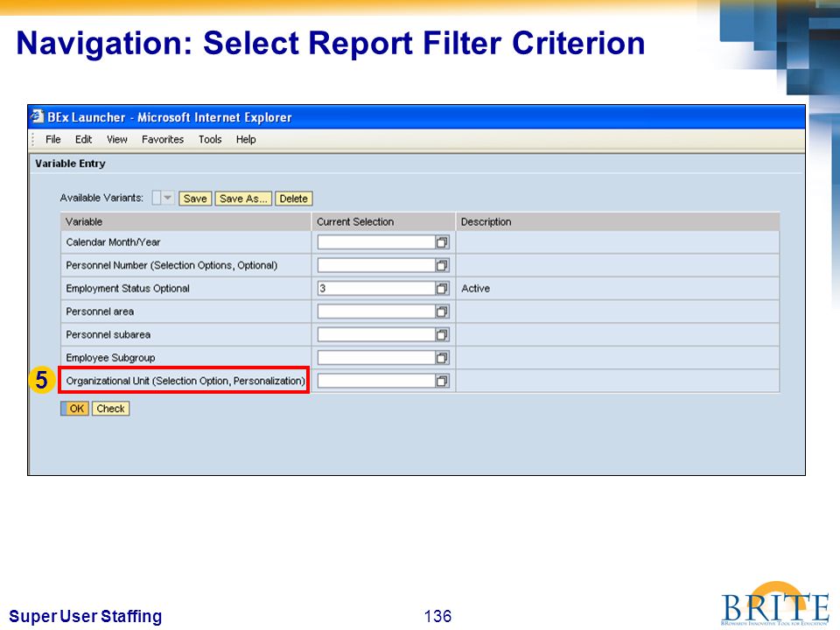Screen dimensions: 840x630
Task: Click the Save variant button
Action: 195,199
